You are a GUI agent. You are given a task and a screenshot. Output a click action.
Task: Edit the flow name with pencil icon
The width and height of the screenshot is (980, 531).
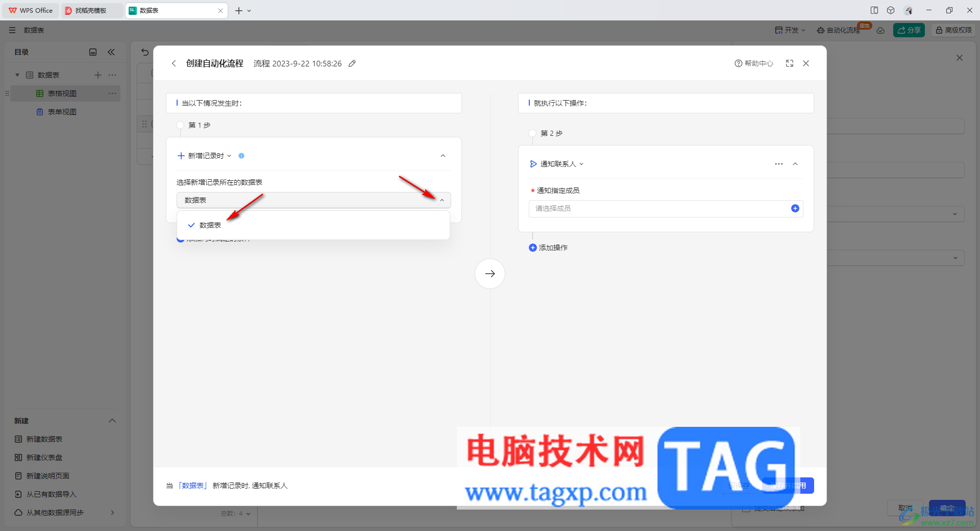(x=352, y=63)
